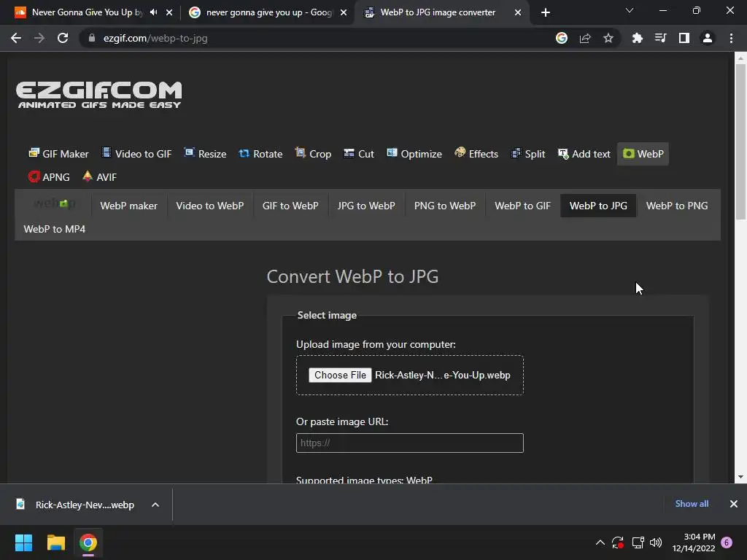Select the WebP maker tab
The image size is (747, 560).
point(128,206)
